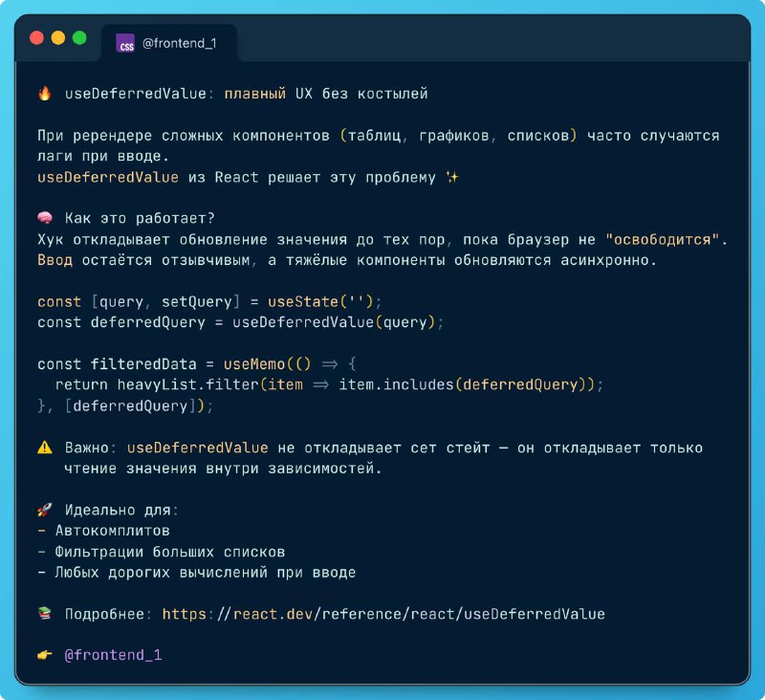Click the green maximize window dot
765x700 pixels.
click(79, 37)
